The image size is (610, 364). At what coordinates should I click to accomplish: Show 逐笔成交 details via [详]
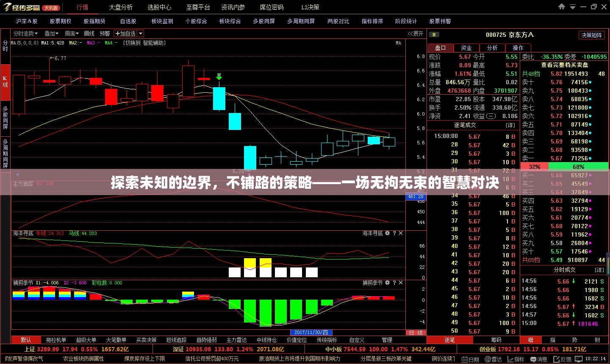coord(510,125)
